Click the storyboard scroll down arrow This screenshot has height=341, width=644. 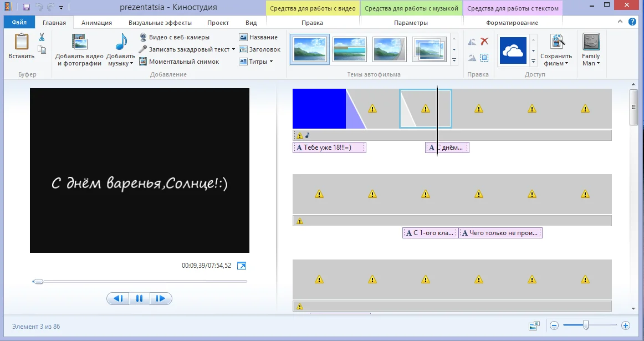633,308
